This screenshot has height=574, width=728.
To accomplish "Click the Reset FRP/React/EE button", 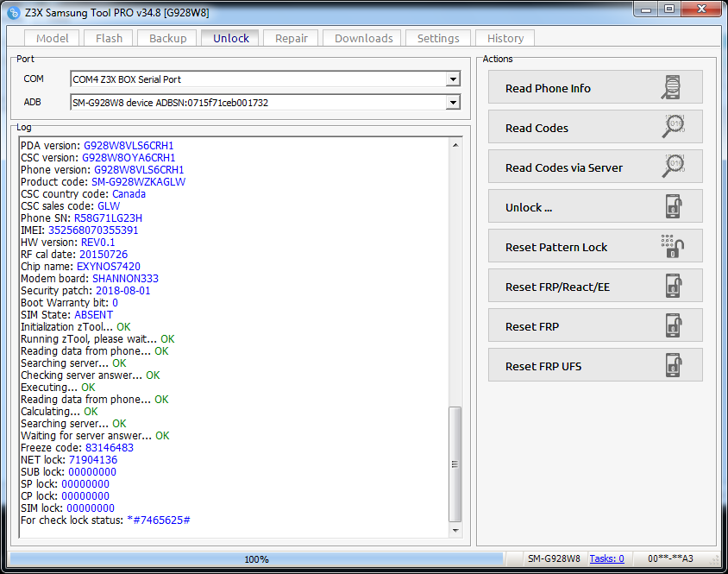I will (x=595, y=286).
